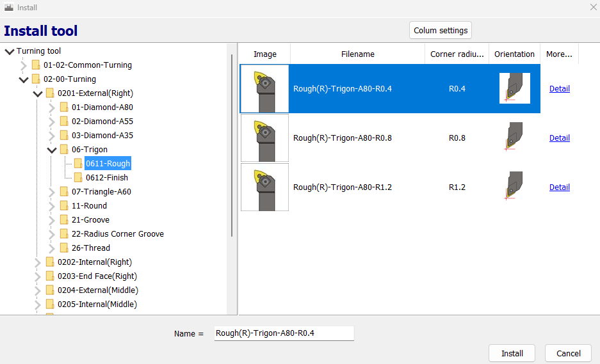600x364 pixels.
Task: Click the R0.4 tool orientation icon
Action: (x=515, y=88)
